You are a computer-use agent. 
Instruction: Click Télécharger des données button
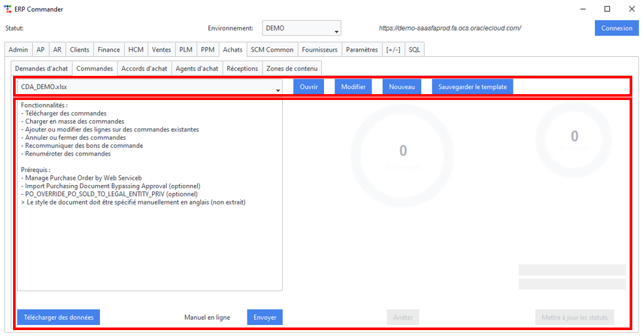point(58,317)
